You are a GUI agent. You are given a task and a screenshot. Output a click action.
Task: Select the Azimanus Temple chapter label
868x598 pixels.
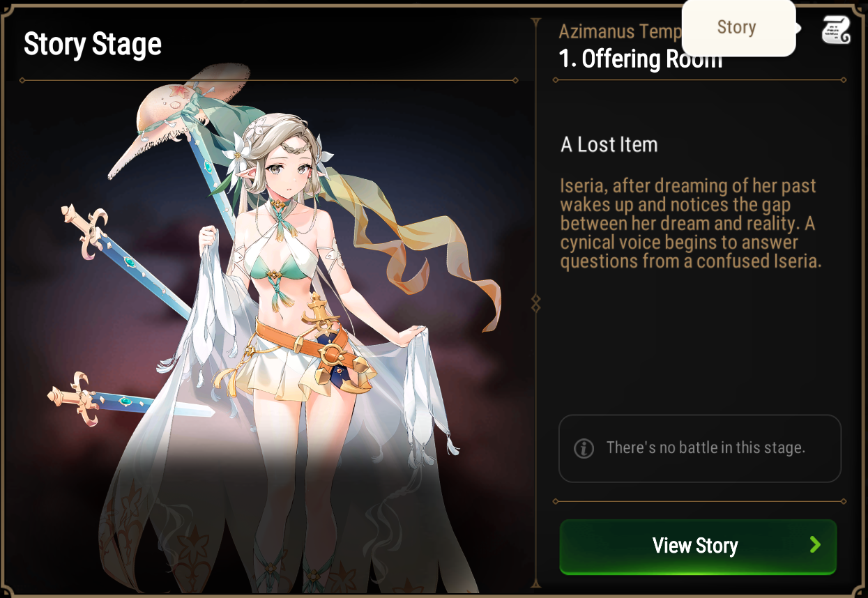(x=620, y=31)
